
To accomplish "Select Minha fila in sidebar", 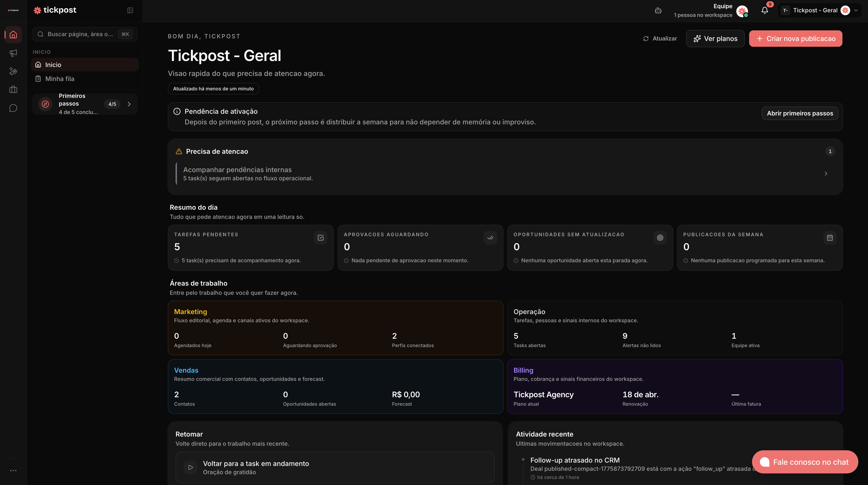I will [60, 79].
